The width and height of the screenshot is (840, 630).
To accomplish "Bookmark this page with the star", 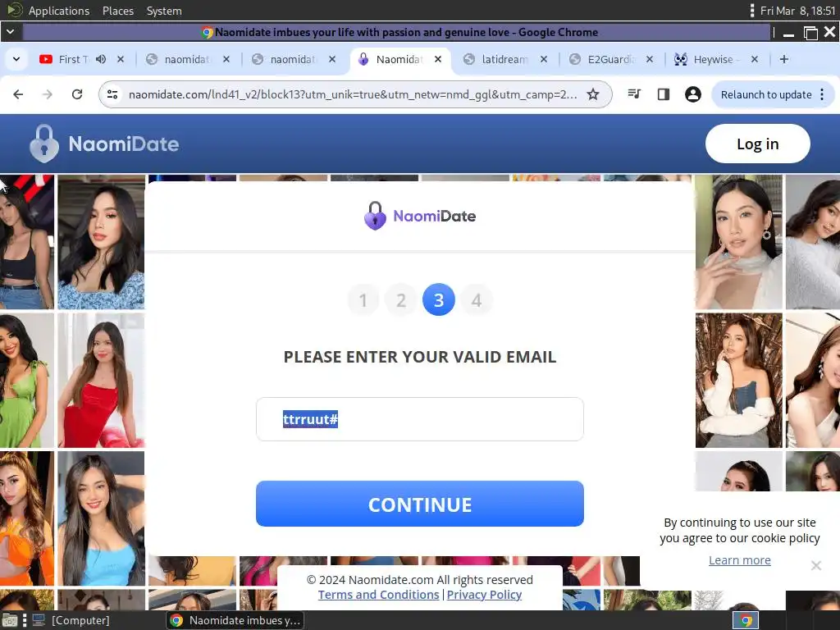I will click(592, 94).
